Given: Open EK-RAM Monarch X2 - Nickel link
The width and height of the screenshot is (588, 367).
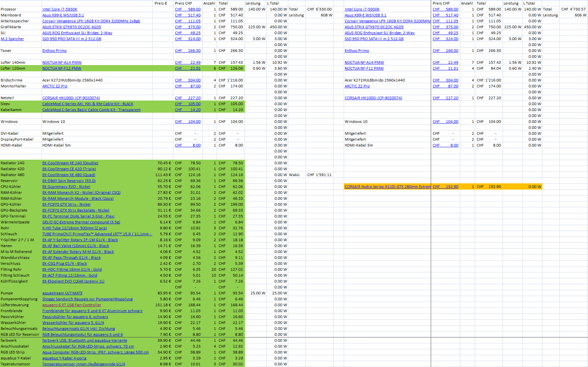Looking at the screenshot, I should [81, 193].
